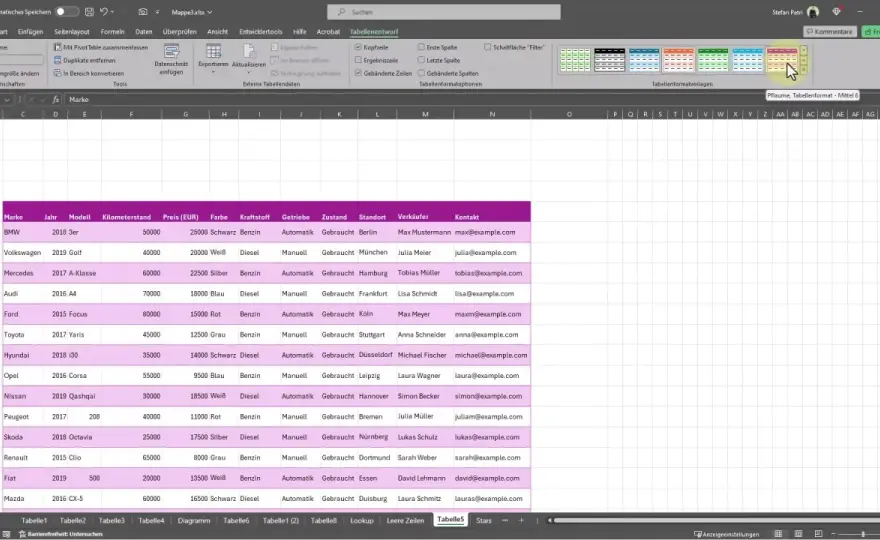This screenshot has height=540, width=880.
Task: Toggle the Ergebniszeile checkbox
Action: (x=358, y=60)
